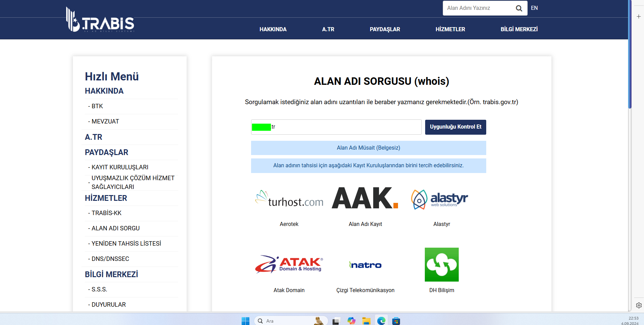Click the 'Çizgi Telekomünikasyon' registrar name
This screenshot has width=644, height=325.
365,290
